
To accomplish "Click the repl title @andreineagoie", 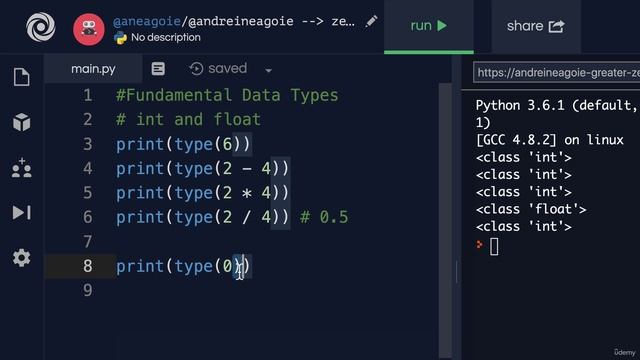I will pos(240,21).
